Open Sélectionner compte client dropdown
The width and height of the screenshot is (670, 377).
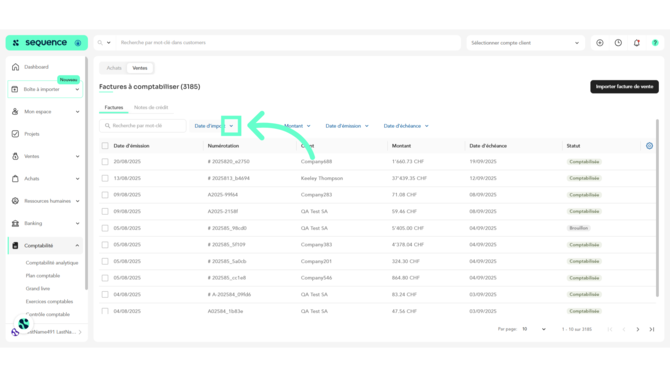[525, 43]
